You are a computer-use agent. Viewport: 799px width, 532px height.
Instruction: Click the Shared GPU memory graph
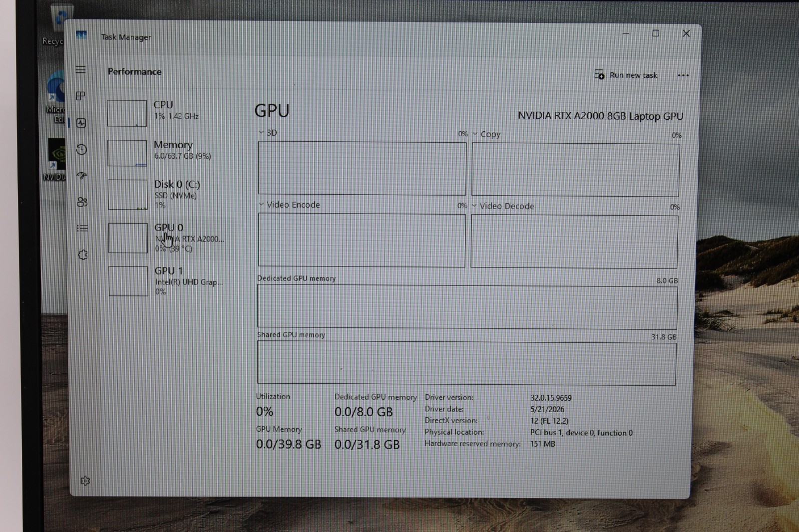coord(466,363)
